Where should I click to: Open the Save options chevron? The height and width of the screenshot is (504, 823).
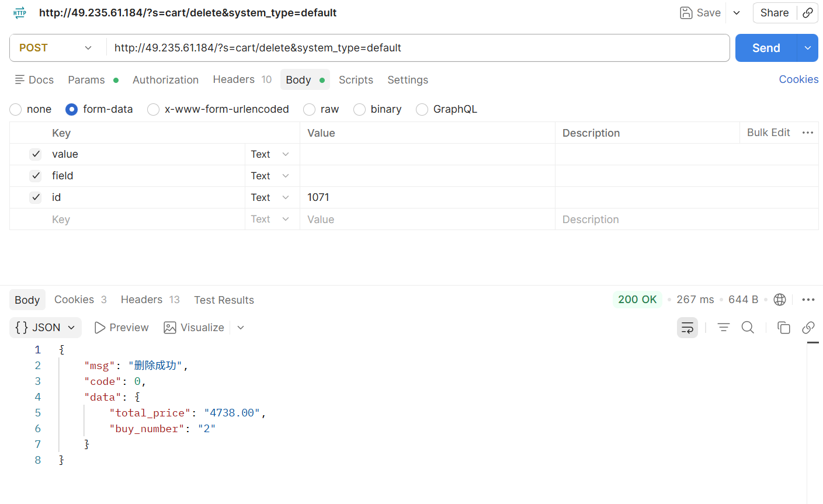[737, 13]
